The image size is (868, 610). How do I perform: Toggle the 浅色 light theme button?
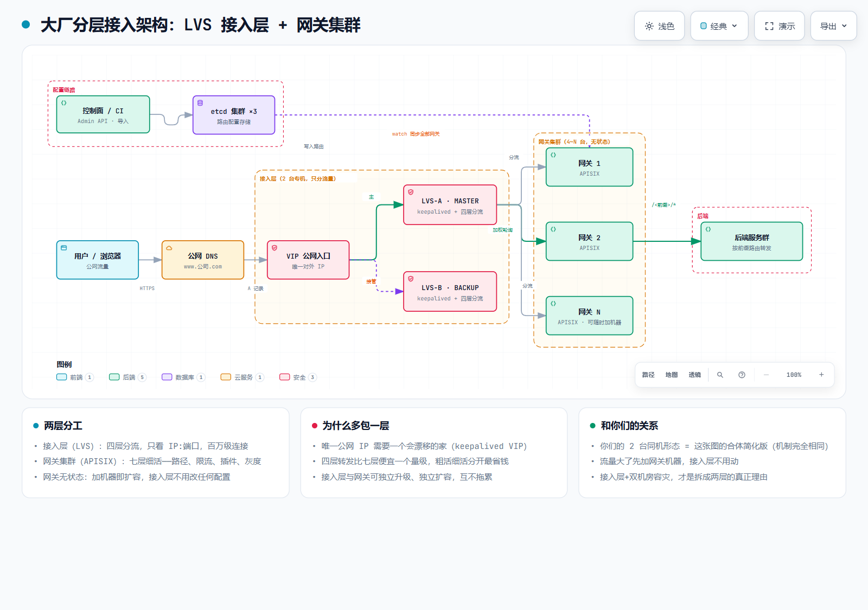coord(659,26)
